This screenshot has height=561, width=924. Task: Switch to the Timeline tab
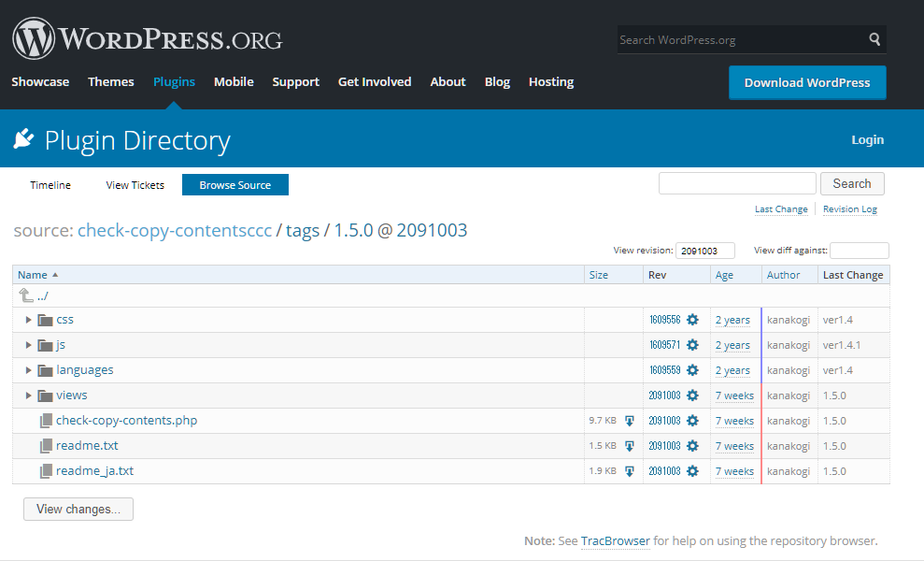point(50,185)
